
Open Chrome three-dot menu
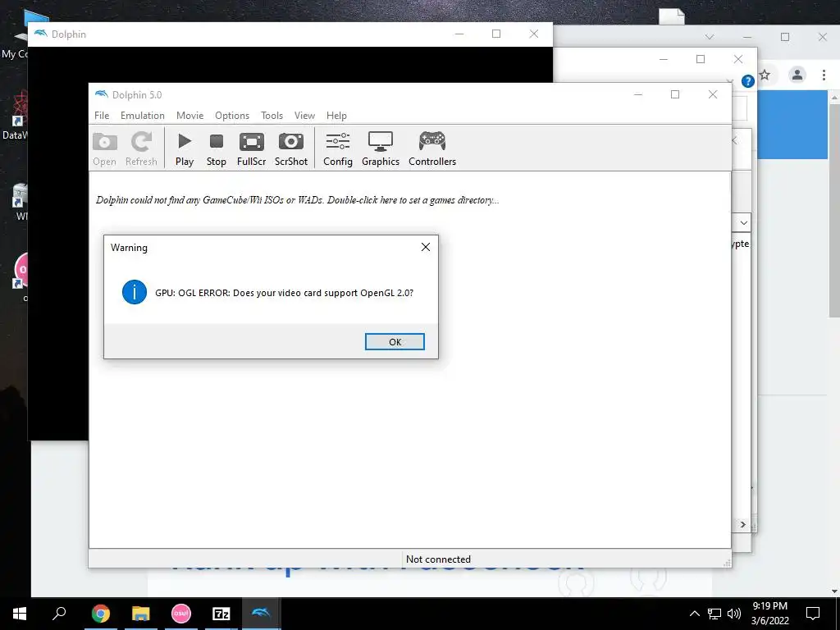point(824,75)
